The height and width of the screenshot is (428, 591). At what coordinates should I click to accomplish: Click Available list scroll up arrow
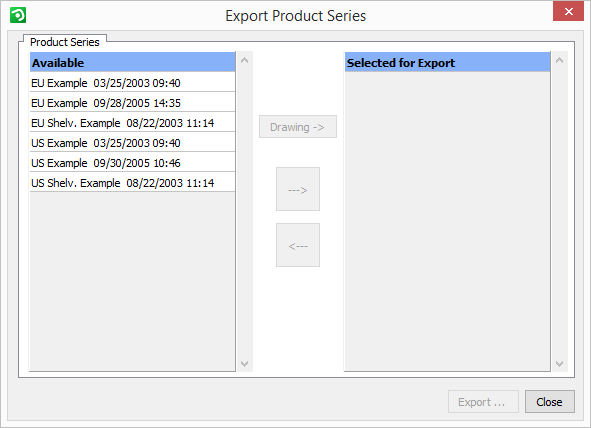pos(244,60)
